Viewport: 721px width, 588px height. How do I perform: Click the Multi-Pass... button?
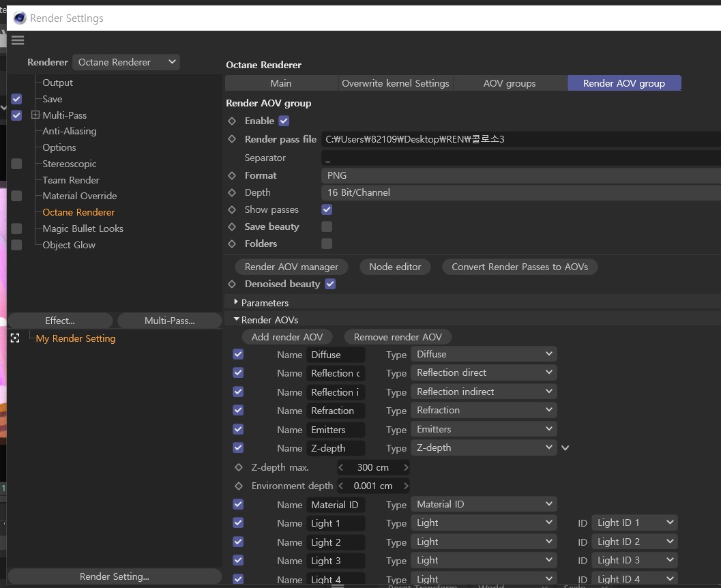coord(170,321)
